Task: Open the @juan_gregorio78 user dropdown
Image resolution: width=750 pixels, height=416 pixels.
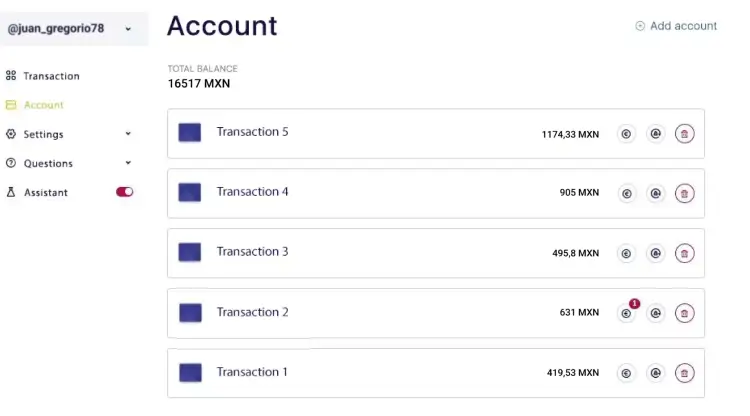Action: [x=74, y=29]
